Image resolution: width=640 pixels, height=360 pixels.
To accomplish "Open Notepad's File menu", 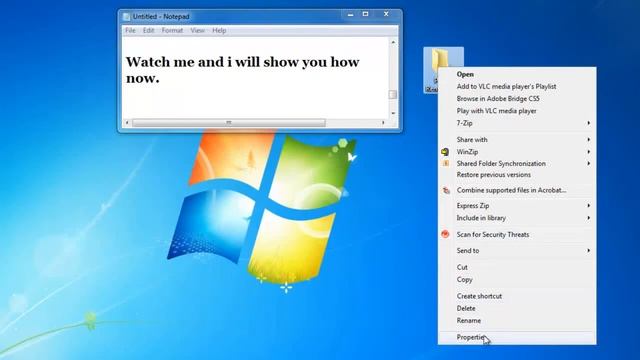I will (130, 31).
